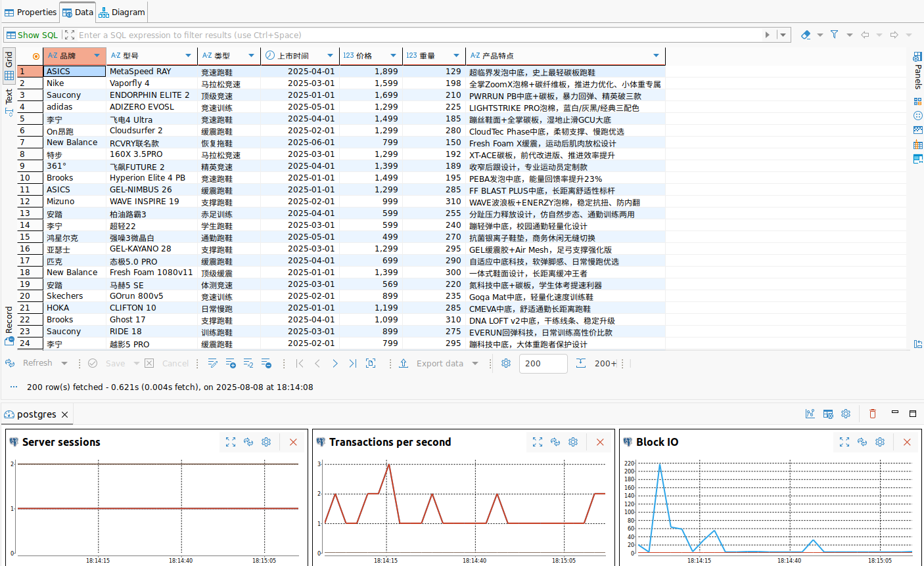Go to previous row icon
This screenshot has width=924, height=566.
(x=317, y=363)
